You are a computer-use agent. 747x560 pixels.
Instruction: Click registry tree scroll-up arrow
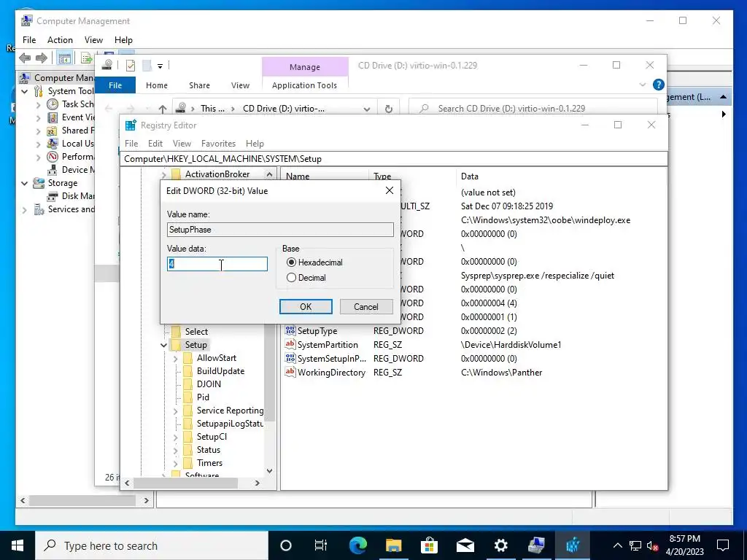pos(270,174)
